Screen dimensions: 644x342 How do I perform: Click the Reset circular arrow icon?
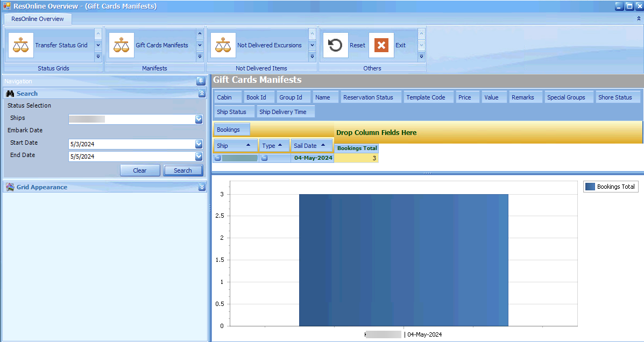pos(336,45)
